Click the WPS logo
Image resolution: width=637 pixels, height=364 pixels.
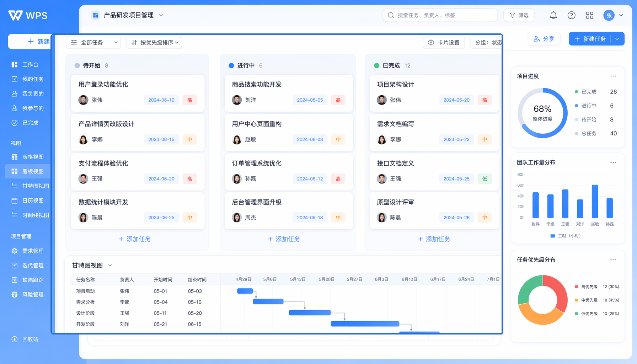(28, 15)
